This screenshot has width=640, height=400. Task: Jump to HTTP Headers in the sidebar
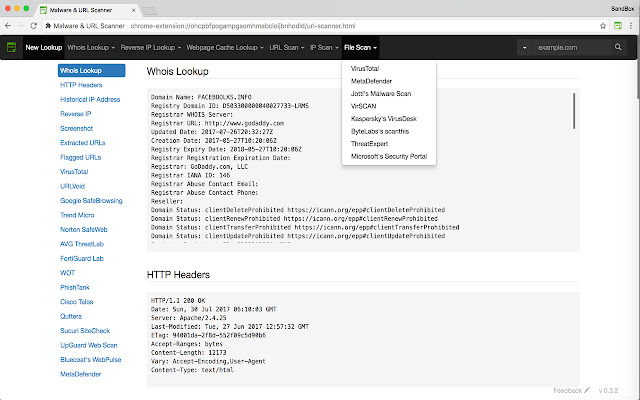tap(81, 85)
